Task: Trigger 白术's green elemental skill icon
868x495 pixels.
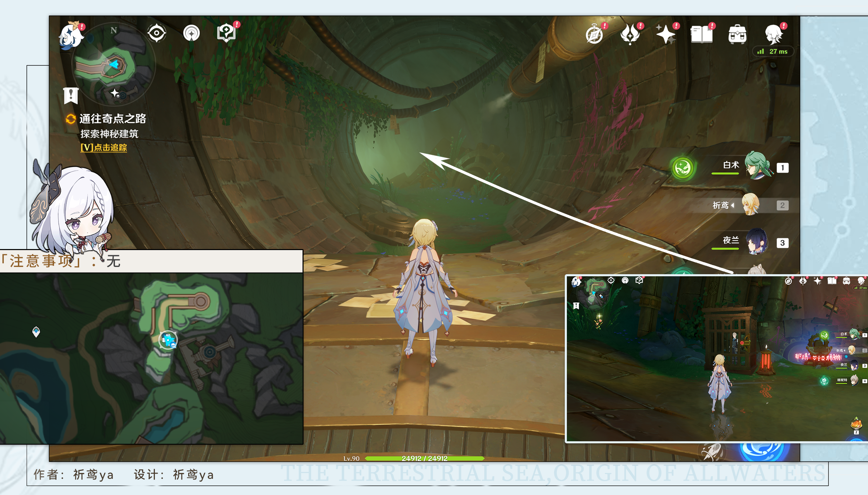Action: click(682, 168)
